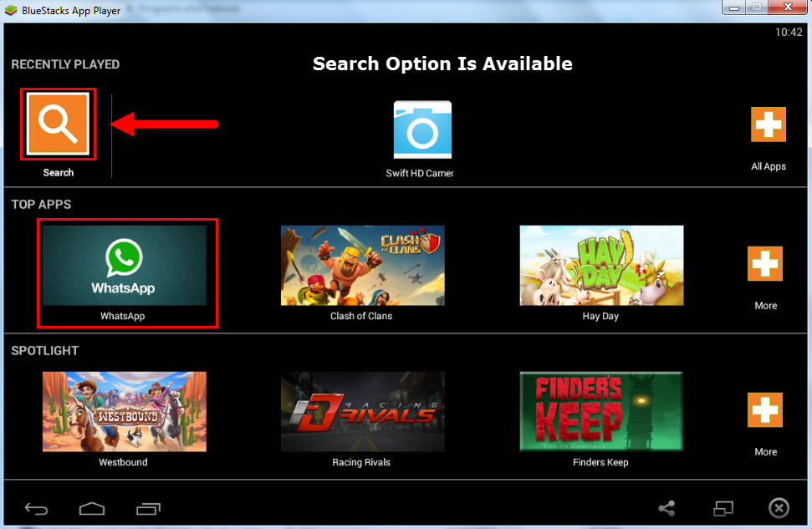
Task: Launch the Hay Day game thumbnail
Action: coord(602,265)
